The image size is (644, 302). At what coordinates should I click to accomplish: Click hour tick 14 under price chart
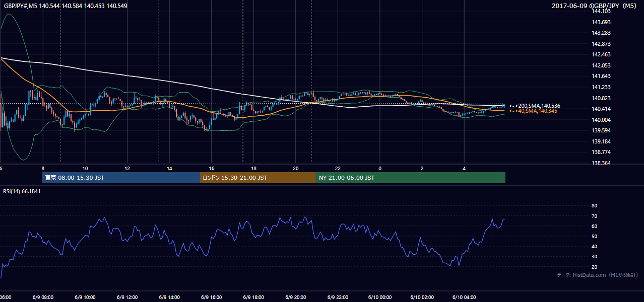click(169, 169)
